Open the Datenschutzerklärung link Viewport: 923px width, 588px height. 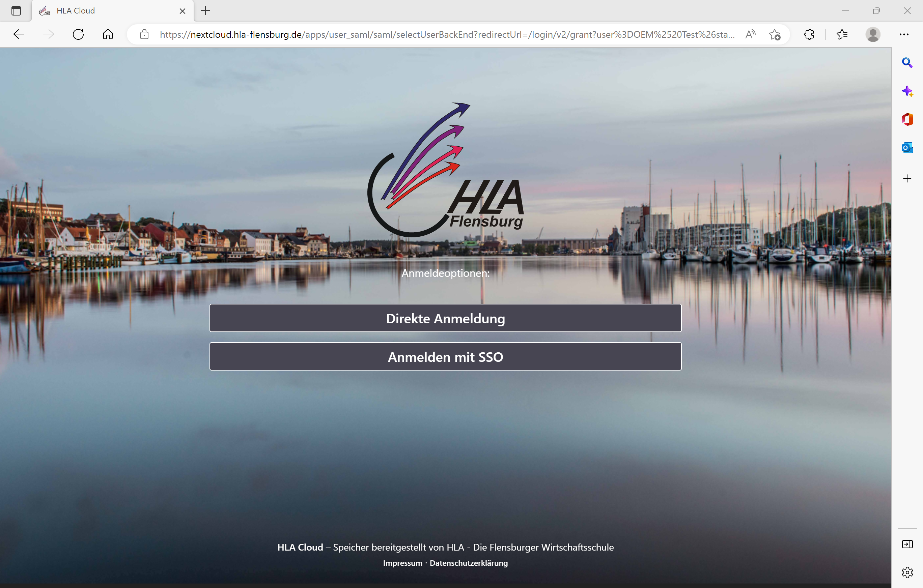coord(468,563)
